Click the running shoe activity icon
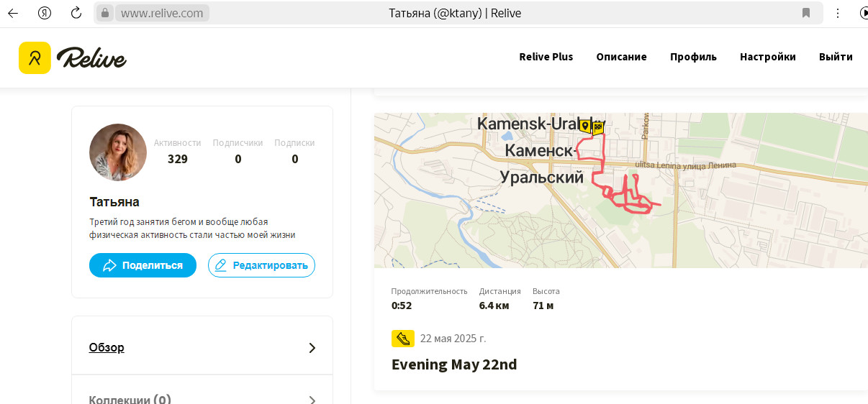The image size is (868, 404). [402, 339]
